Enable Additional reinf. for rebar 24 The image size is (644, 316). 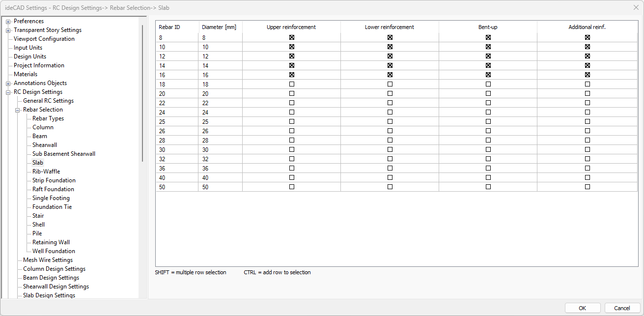(x=588, y=112)
